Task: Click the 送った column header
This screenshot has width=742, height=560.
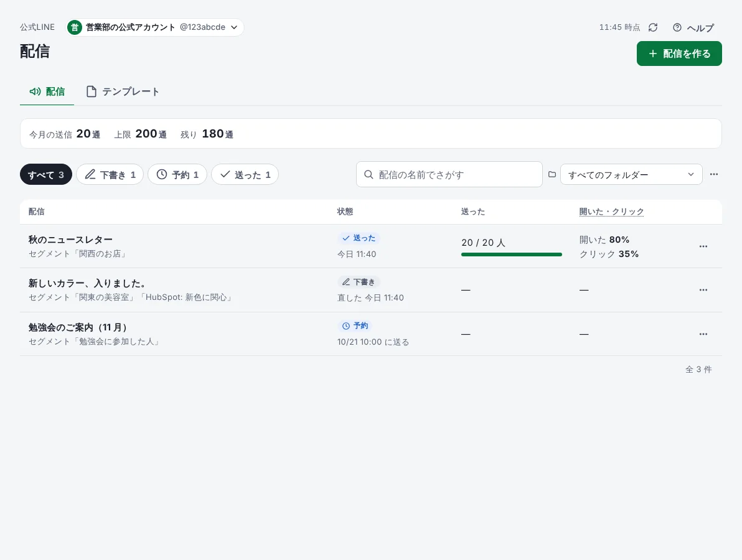Action: point(472,212)
